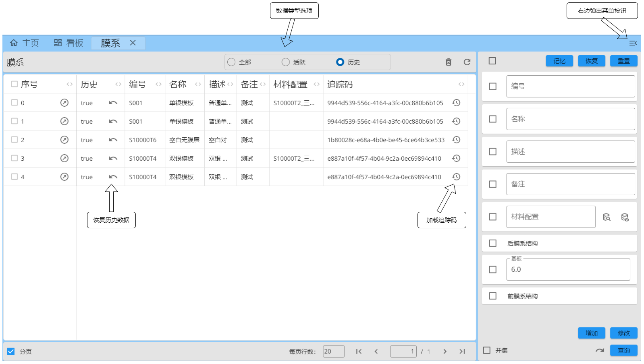Click the refresh icon in the 膜系 toolbar
The height and width of the screenshot is (364, 644).
coord(467,62)
